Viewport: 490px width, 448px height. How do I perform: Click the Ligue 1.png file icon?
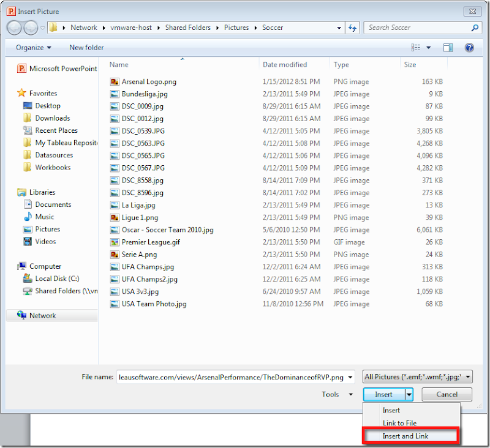click(x=115, y=218)
